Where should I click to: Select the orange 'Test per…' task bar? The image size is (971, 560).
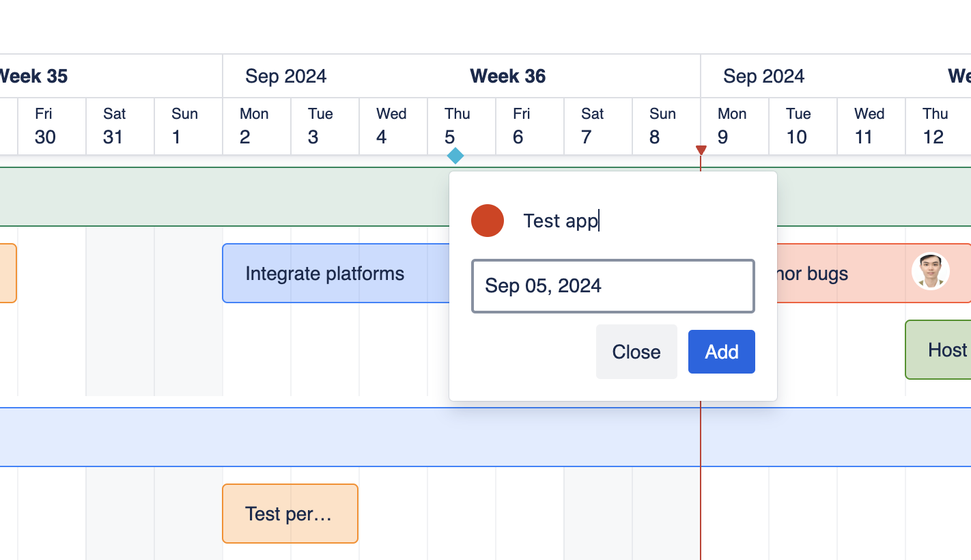(x=290, y=514)
